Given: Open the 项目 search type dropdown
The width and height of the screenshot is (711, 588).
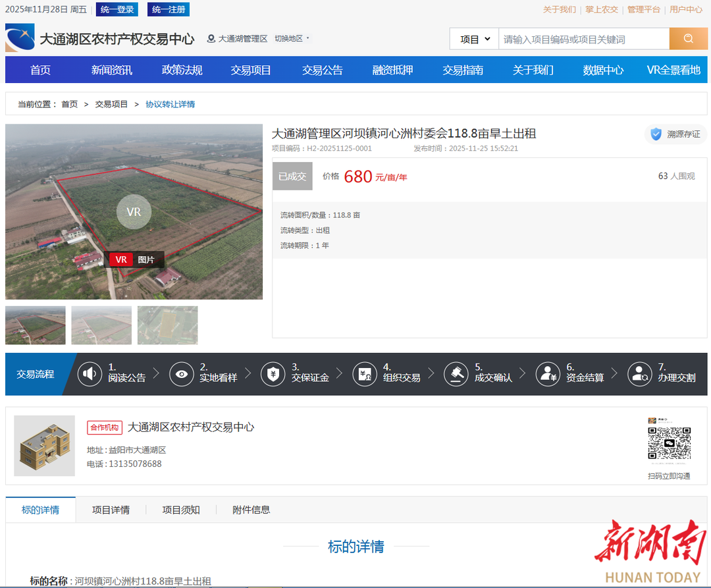Looking at the screenshot, I should pos(474,39).
